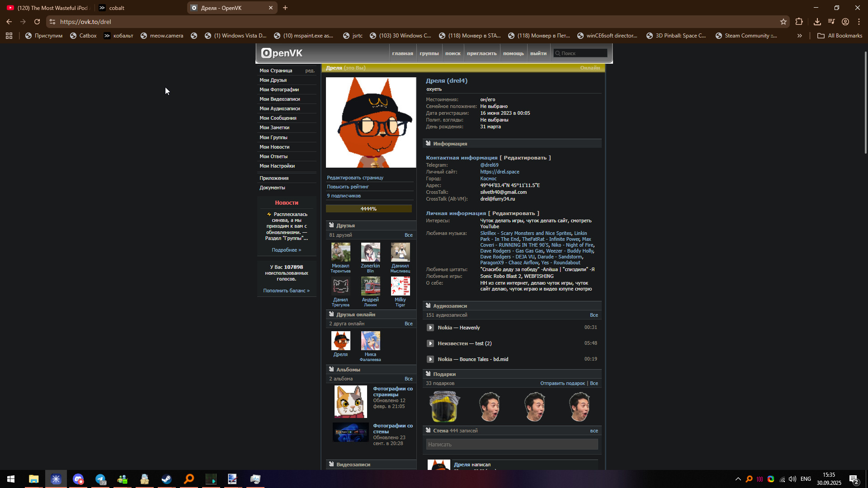Open the группы header menu item
The width and height of the screenshot is (868, 488).
(429, 53)
